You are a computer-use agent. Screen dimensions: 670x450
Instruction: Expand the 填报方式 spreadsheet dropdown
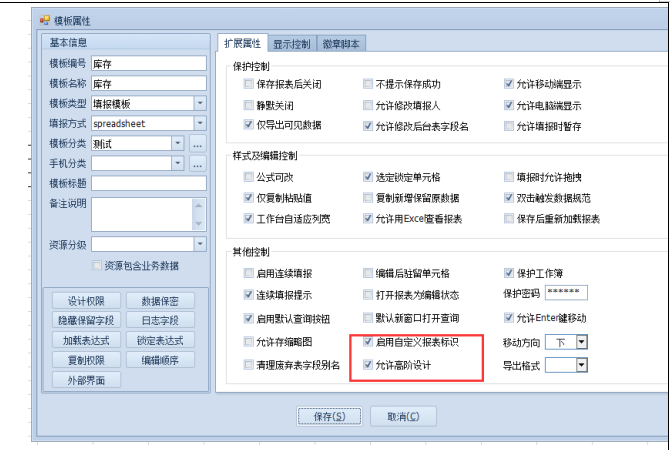(199, 123)
